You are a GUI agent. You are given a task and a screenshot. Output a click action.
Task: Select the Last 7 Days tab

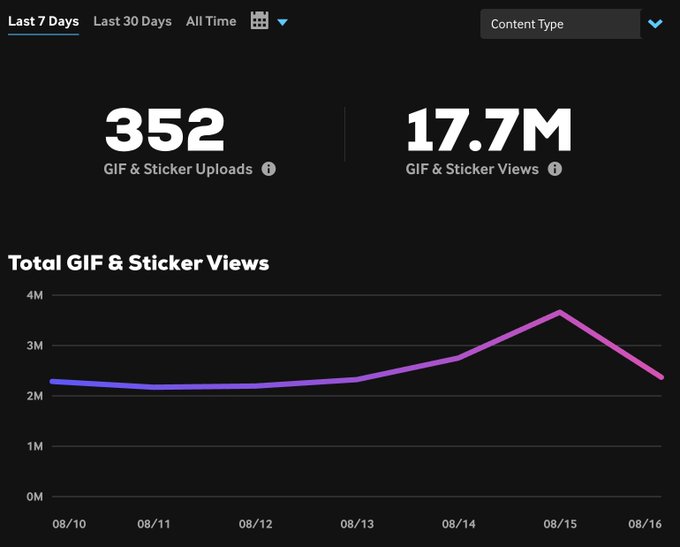click(x=43, y=21)
